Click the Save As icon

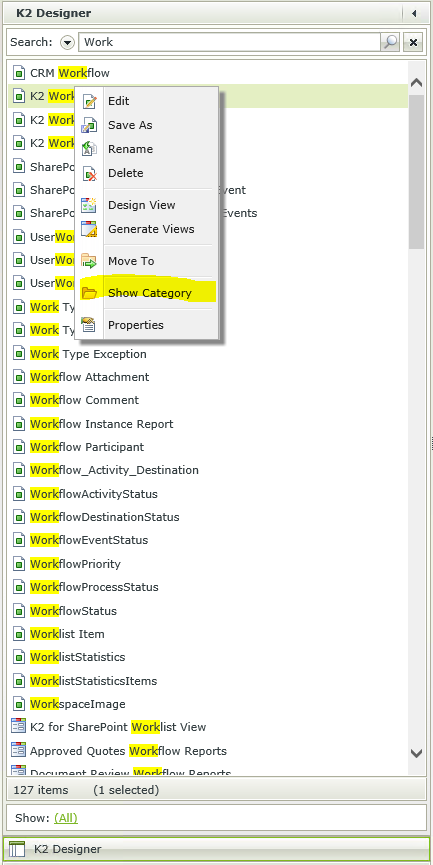click(89, 125)
